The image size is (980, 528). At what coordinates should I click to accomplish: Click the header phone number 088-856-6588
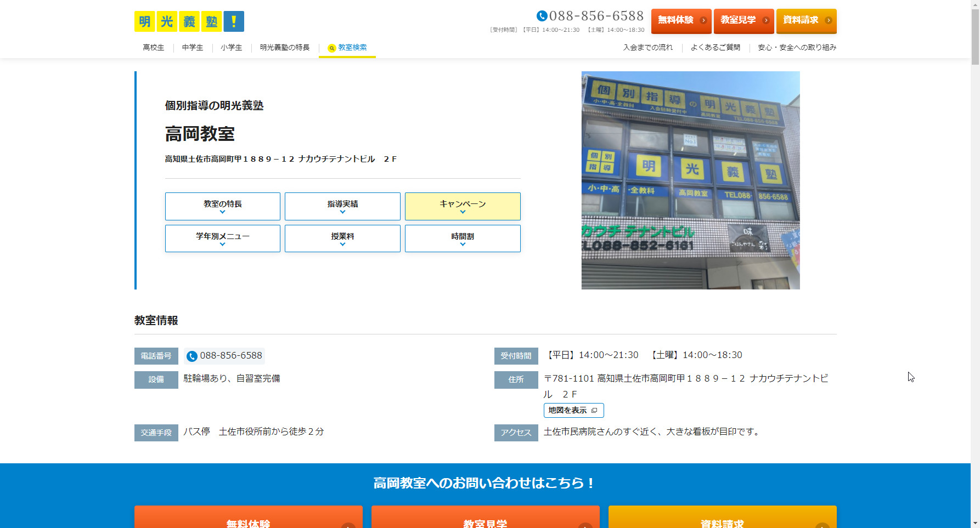[x=596, y=16]
